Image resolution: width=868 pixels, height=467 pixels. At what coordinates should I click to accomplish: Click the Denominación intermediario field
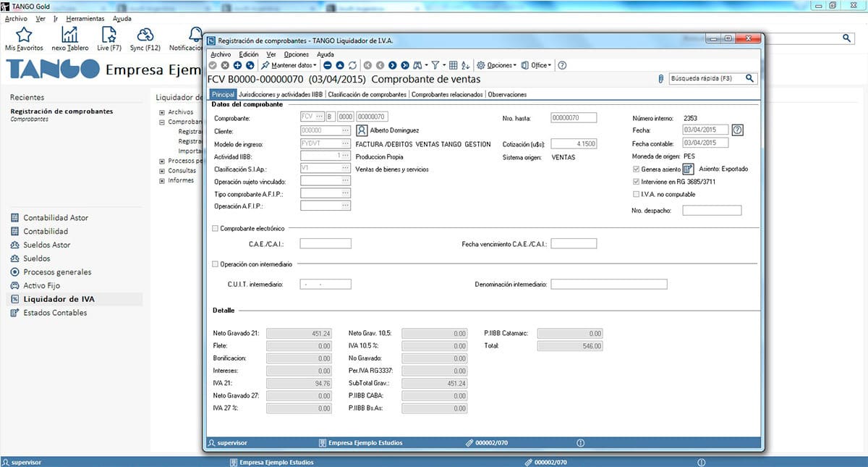pos(608,285)
